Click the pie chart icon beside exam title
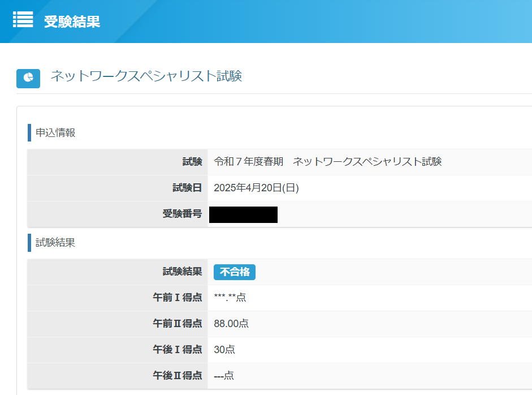The width and height of the screenshot is (532, 395). [x=28, y=78]
